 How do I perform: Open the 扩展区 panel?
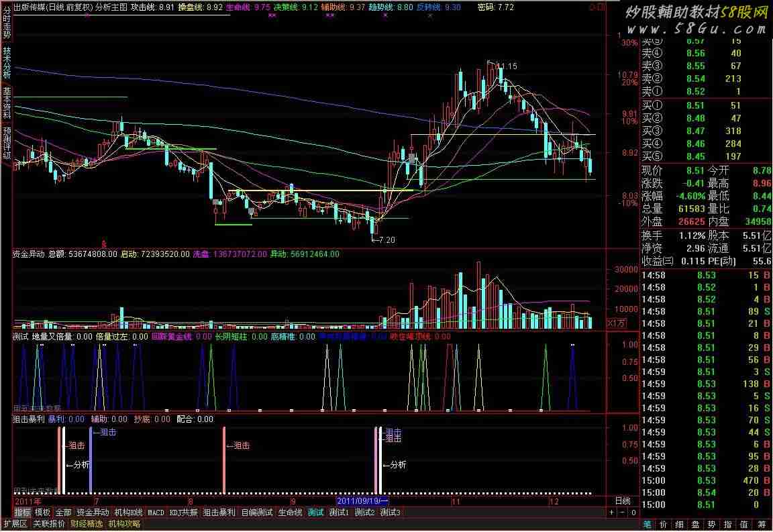pyautogui.click(x=15, y=524)
